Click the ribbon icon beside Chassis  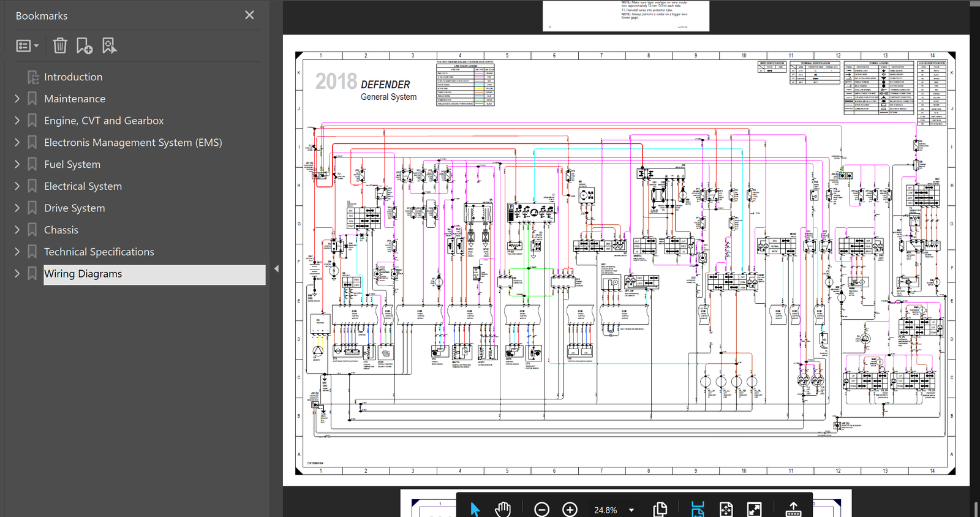click(x=32, y=230)
